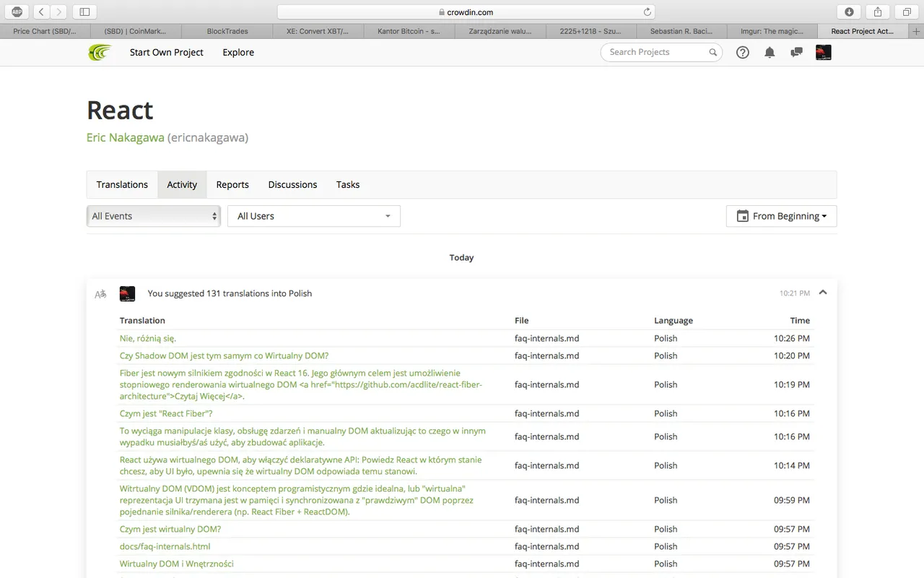Open translation 'Czym jest "React Fiber"?'
This screenshot has height=578, width=924.
point(166,413)
